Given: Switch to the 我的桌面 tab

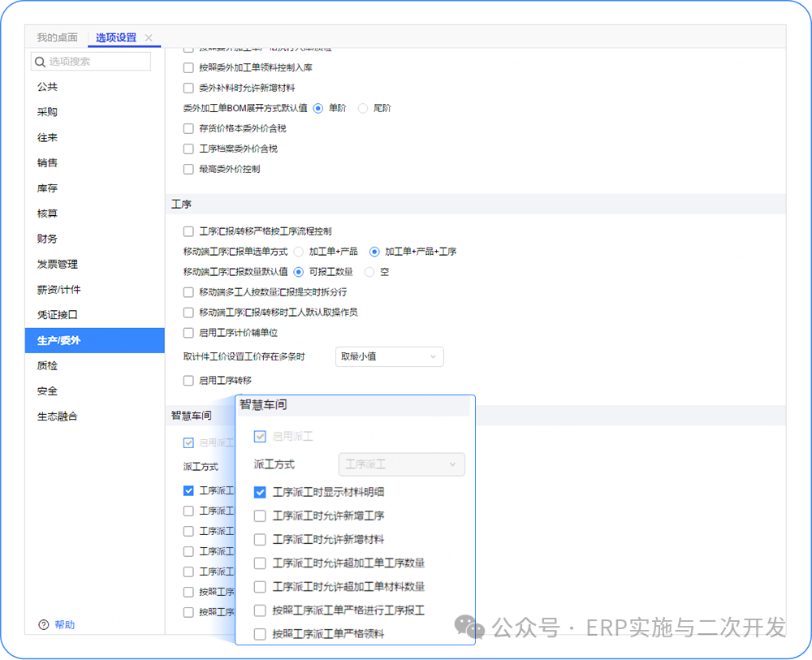Looking at the screenshot, I should pyautogui.click(x=58, y=38).
